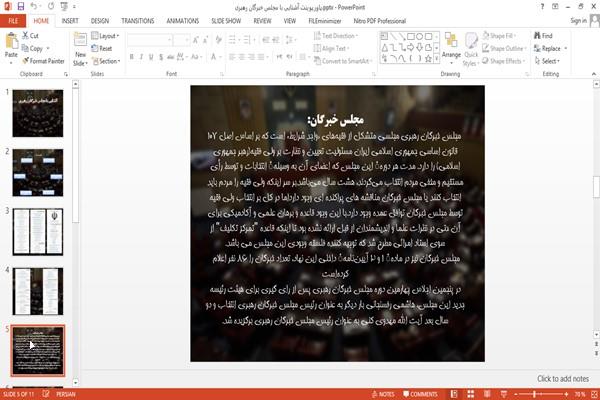The height and width of the screenshot is (400, 600).
Task: Expand the Shape Outline dropdown
Action: [x=504, y=48]
